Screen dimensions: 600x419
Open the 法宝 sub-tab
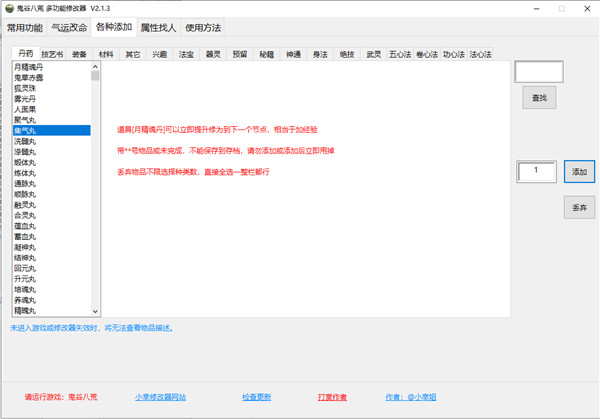(x=186, y=54)
